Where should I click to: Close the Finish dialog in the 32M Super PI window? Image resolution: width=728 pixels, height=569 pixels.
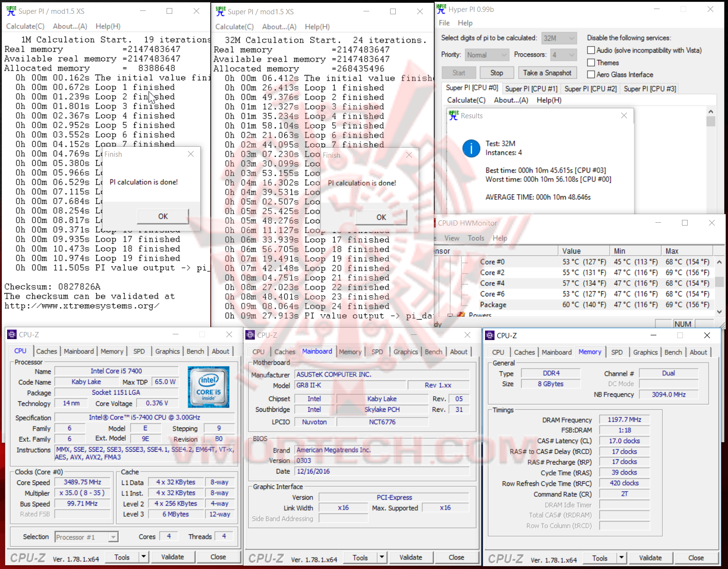[409, 155]
